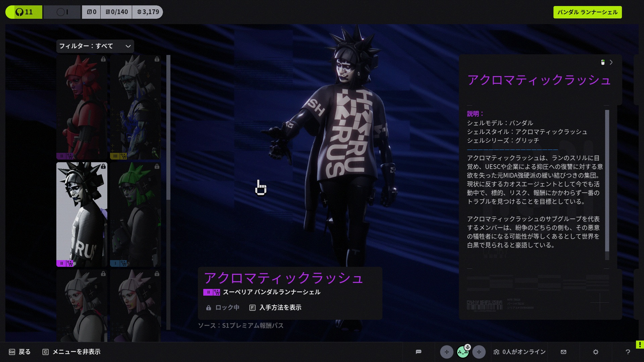Click the left add squad member plus
Image resolution: width=644 pixels, height=362 pixels.
(x=446, y=352)
